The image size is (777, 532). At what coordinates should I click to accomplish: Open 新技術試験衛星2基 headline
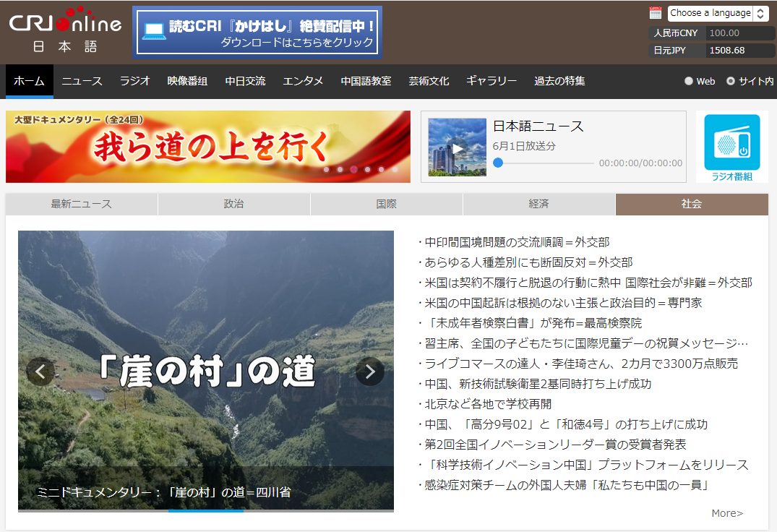(x=538, y=384)
